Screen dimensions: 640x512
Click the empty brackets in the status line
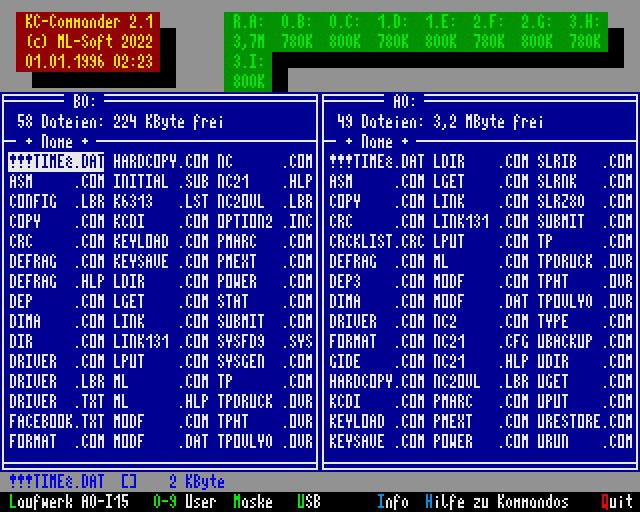128,482
